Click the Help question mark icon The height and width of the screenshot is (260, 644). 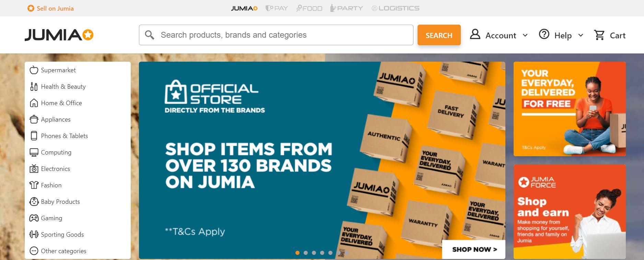(x=544, y=34)
